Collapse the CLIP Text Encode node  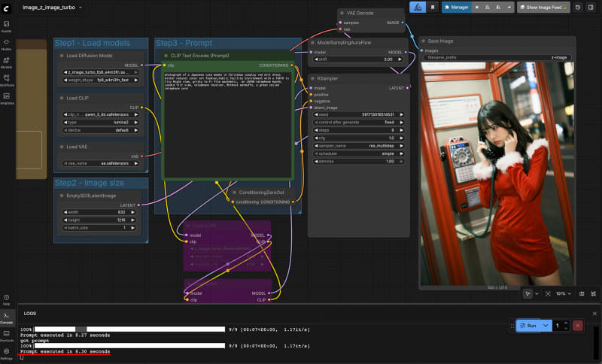coord(166,56)
